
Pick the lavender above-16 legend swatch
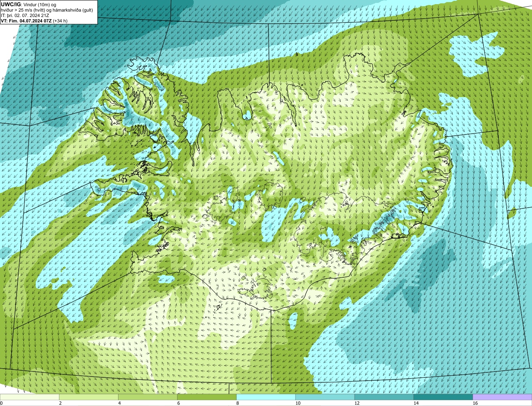click(x=502, y=397)
